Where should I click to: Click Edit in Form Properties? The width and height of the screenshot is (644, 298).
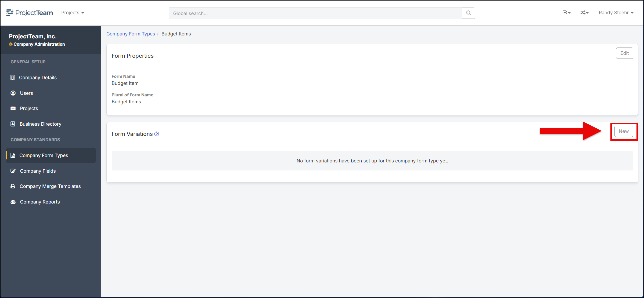[x=624, y=53]
